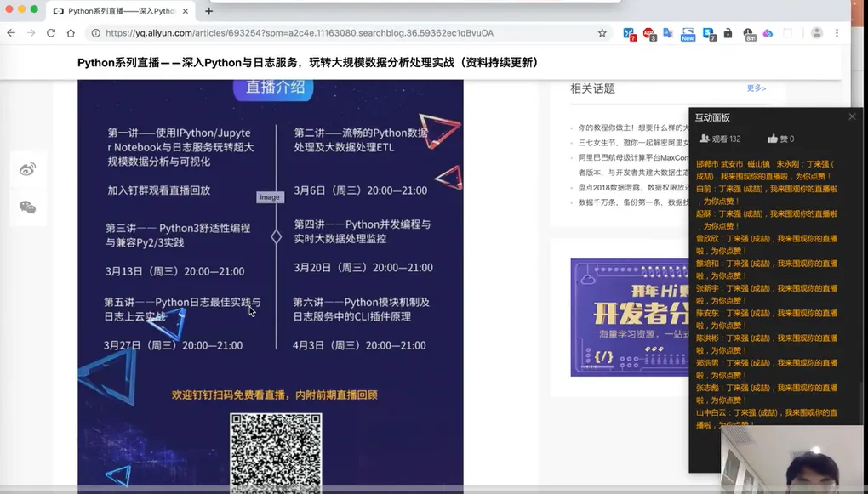Open Chrome's three-dot menu

point(837,33)
